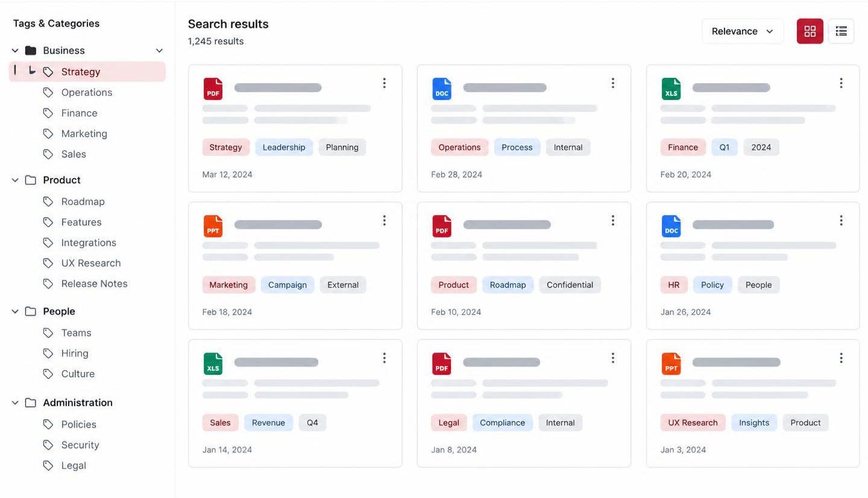This screenshot has width=868, height=498.
Task: Open more options on the Jan 3, 2024 card
Action: (x=841, y=358)
